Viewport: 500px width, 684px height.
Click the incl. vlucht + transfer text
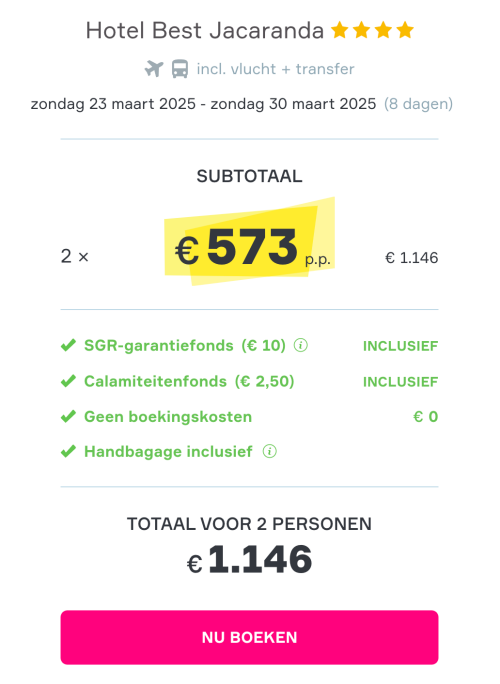click(x=275, y=69)
